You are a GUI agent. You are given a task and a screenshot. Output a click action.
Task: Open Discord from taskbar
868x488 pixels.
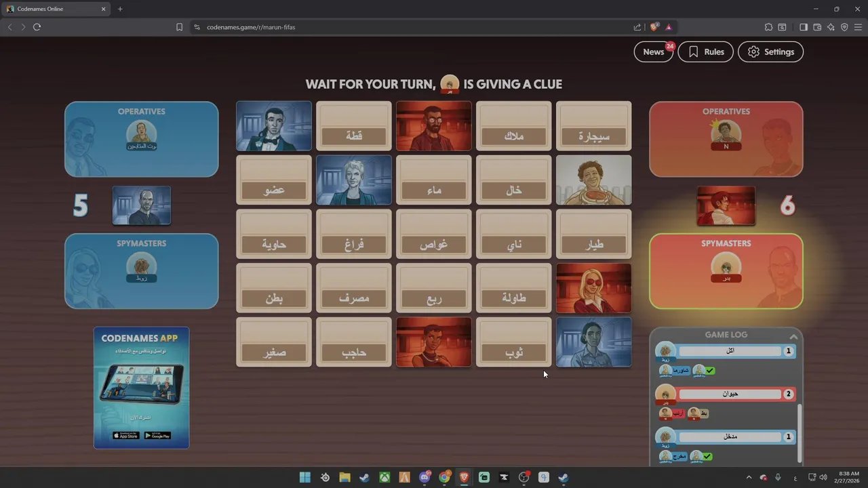tap(425, 478)
